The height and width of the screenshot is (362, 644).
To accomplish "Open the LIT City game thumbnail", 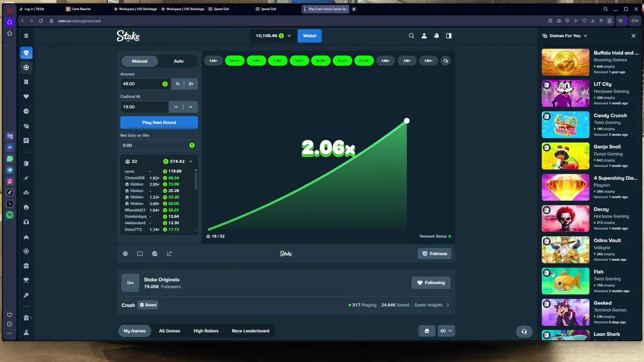I will click(566, 94).
